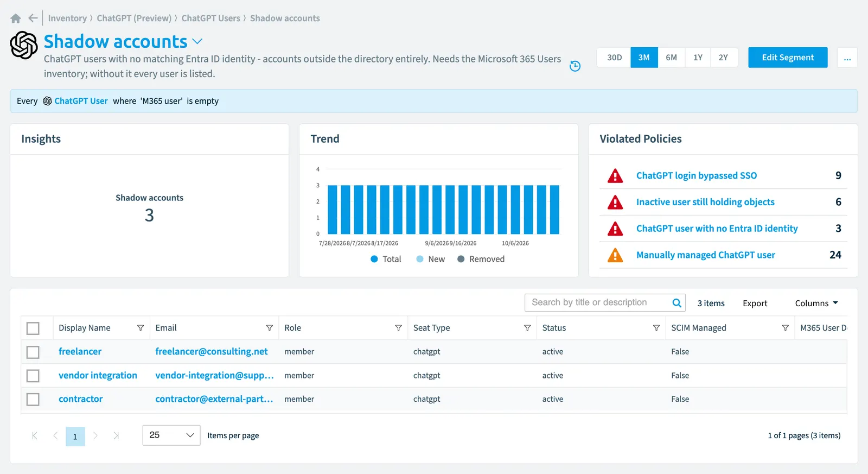Switch to the 6M time range
868x474 pixels.
(671, 58)
